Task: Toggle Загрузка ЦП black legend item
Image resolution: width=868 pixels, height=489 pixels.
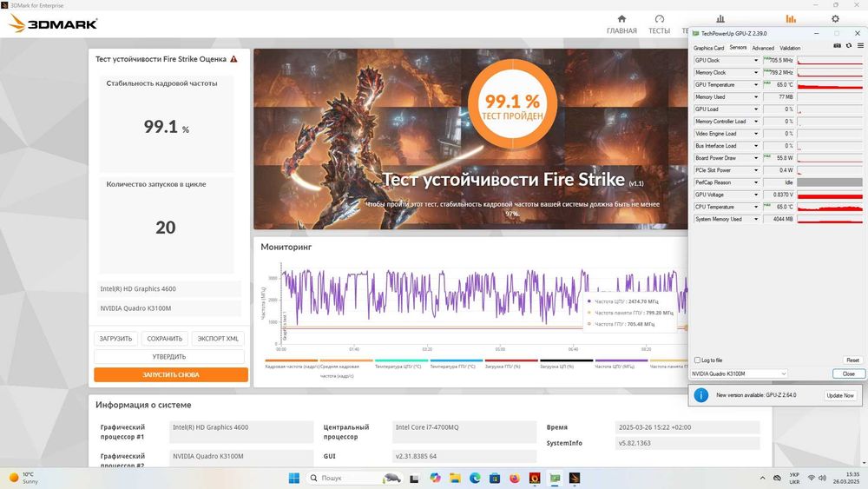Action: [566, 363]
